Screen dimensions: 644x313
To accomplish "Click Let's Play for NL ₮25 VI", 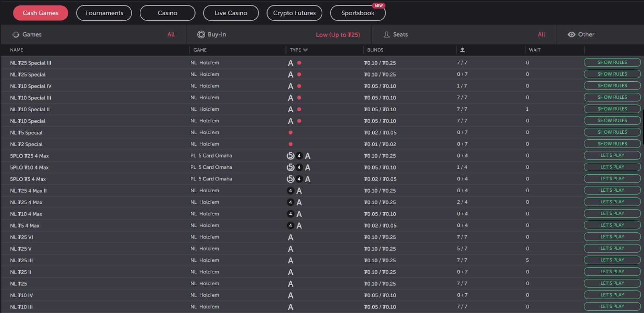I will (x=612, y=237).
